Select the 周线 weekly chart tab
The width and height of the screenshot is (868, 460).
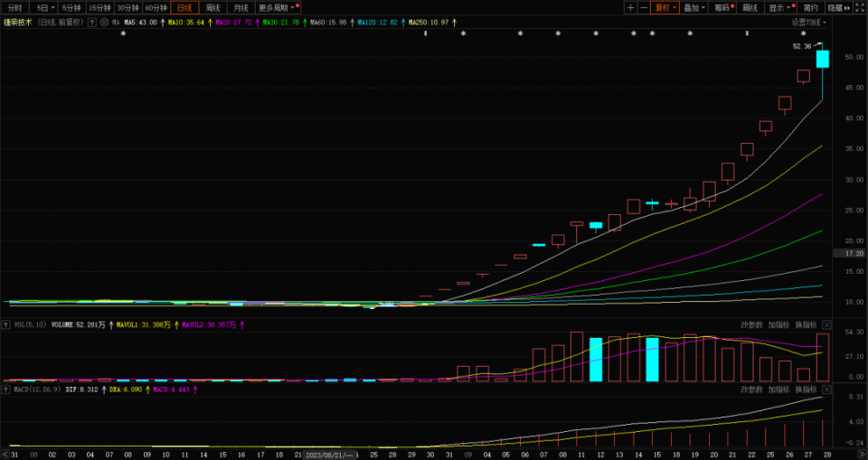(212, 8)
